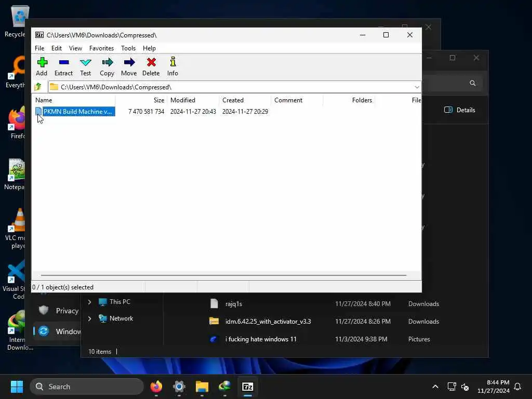Image resolution: width=532 pixels, height=399 pixels.
Task: Open idm.6.42.25_with_activator_v3.3 folder
Action: (260, 321)
